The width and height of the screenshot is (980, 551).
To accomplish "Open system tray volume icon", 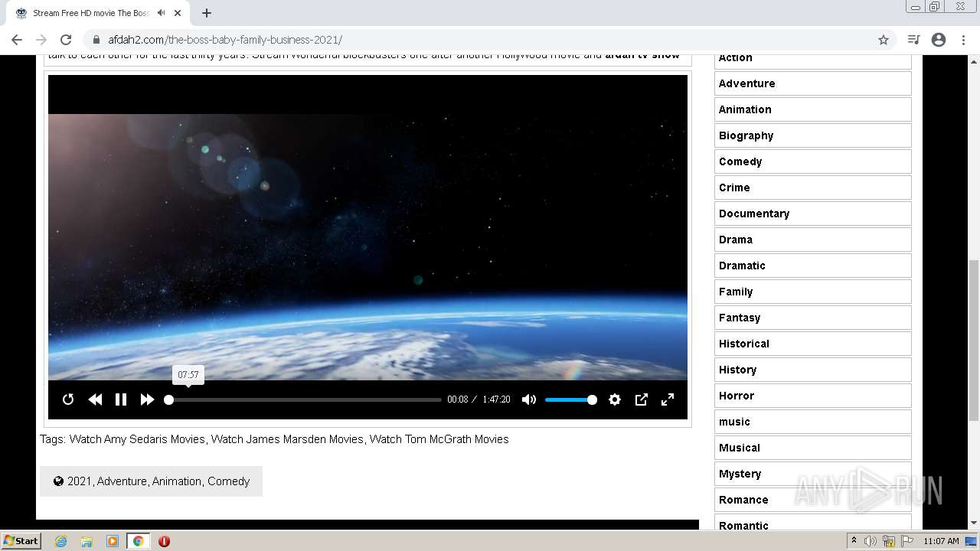I will (871, 541).
